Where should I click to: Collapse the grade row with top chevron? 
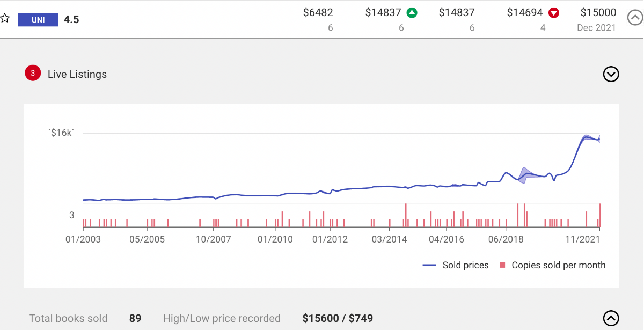click(635, 18)
